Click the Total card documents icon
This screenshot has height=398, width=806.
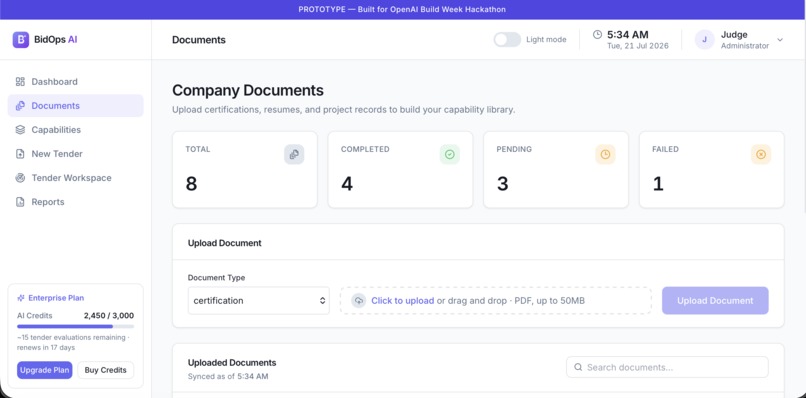(x=294, y=154)
